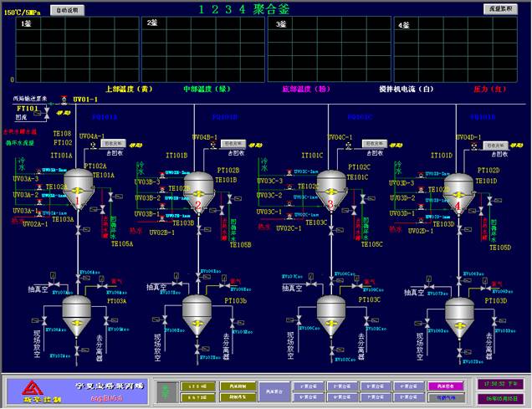Click the TE105A tag
The height and width of the screenshot is (409, 532).
(x=122, y=243)
